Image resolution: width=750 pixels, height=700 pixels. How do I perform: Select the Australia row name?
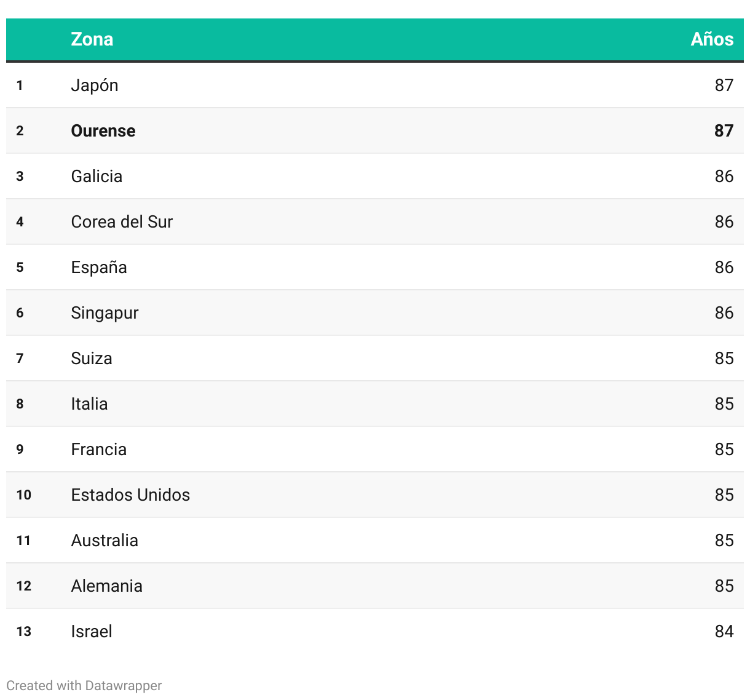[105, 540]
